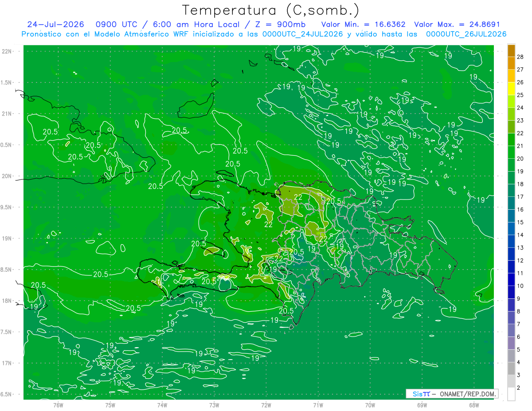Viewport: 532px width, 411px height.
Task: Click the '75W' longitude axis label
Action: pyautogui.click(x=110, y=405)
